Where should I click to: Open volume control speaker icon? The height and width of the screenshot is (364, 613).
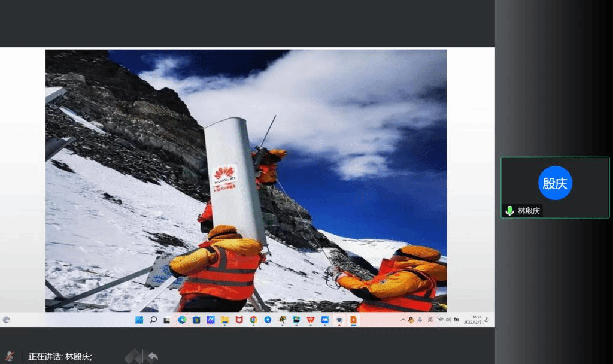pyautogui.click(x=448, y=320)
